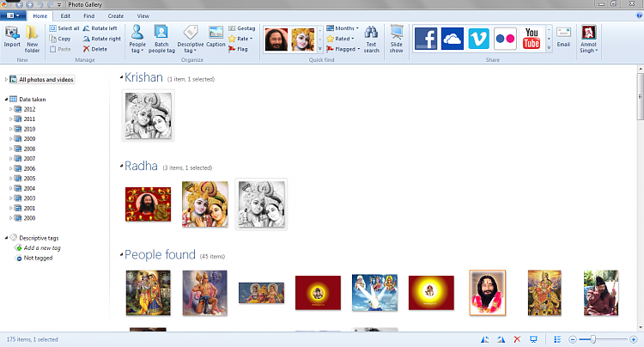This screenshot has width=644, height=347.
Task: Switch to details view in status bar
Action: pyautogui.click(x=557, y=339)
